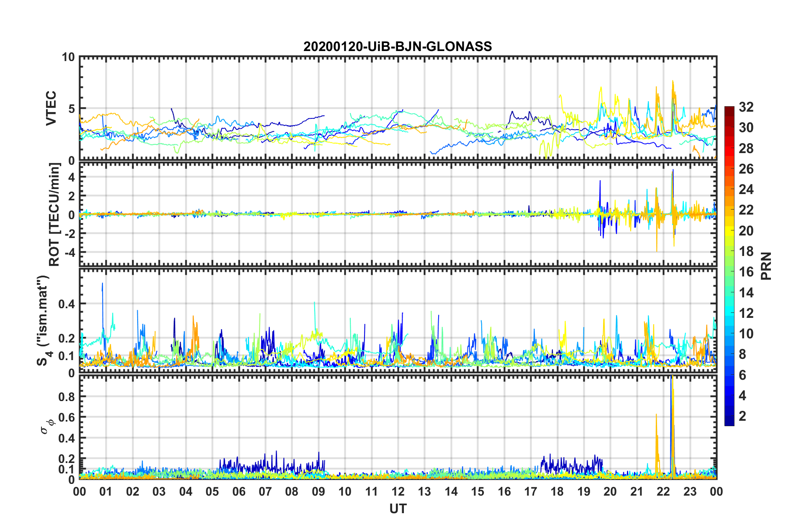796x532 pixels.
Task: Click x-axis tick label 09
Action: [x=318, y=491]
